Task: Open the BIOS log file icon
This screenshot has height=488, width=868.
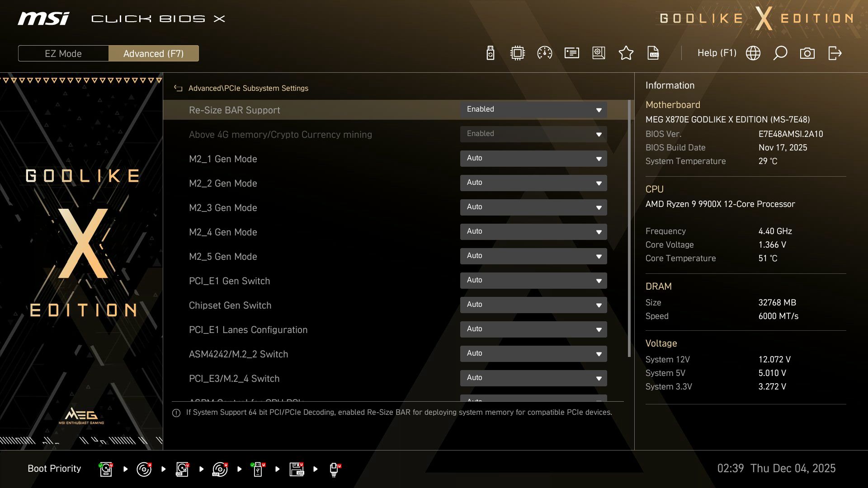Action: tap(653, 53)
